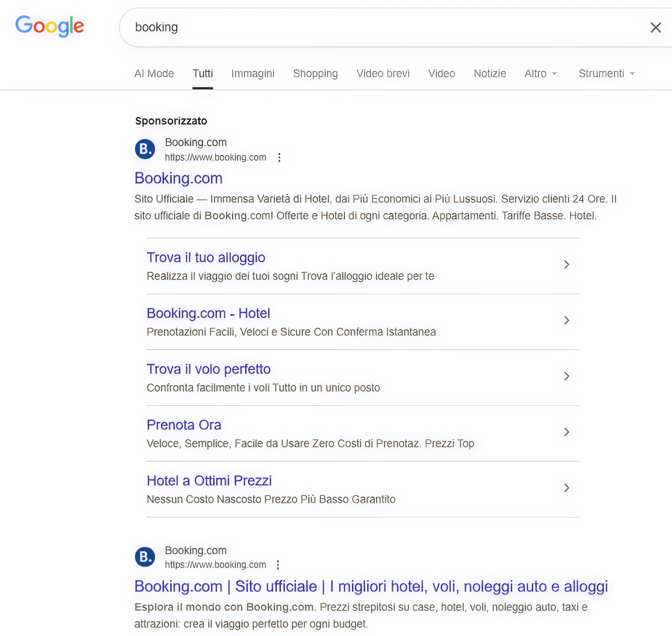Viewport: 672px width, 636px height.
Task: Click in the search field containing booking
Action: 364,27
